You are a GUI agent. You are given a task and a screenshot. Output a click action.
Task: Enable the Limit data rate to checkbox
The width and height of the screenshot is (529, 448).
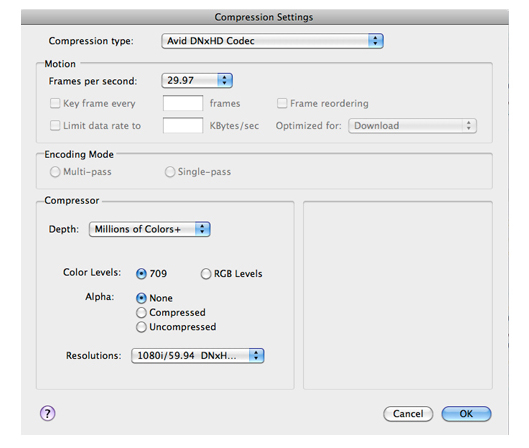(55, 125)
